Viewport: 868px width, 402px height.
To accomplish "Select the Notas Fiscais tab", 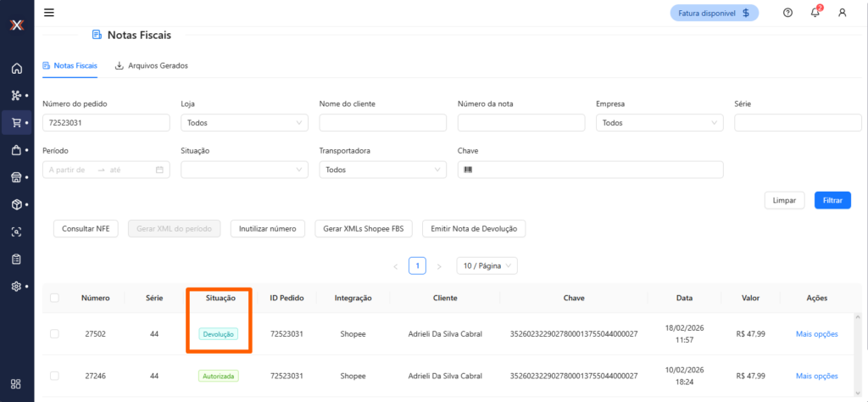I will [70, 65].
